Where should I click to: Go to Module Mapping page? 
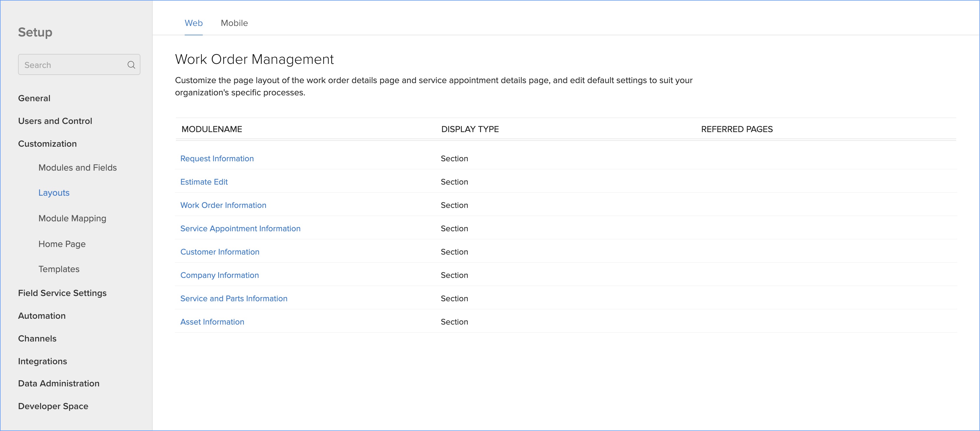tap(72, 218)
